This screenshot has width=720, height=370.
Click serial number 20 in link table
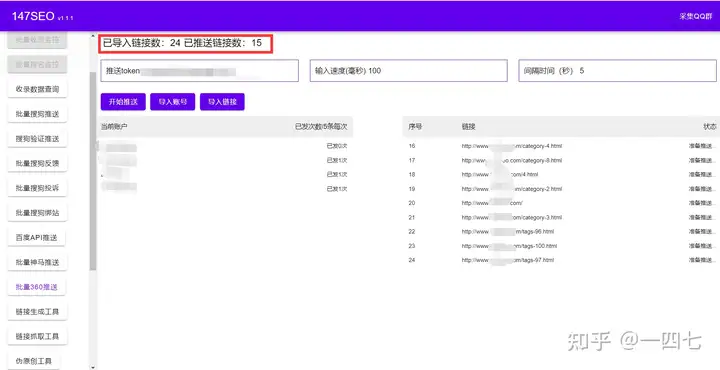point(411,203)
